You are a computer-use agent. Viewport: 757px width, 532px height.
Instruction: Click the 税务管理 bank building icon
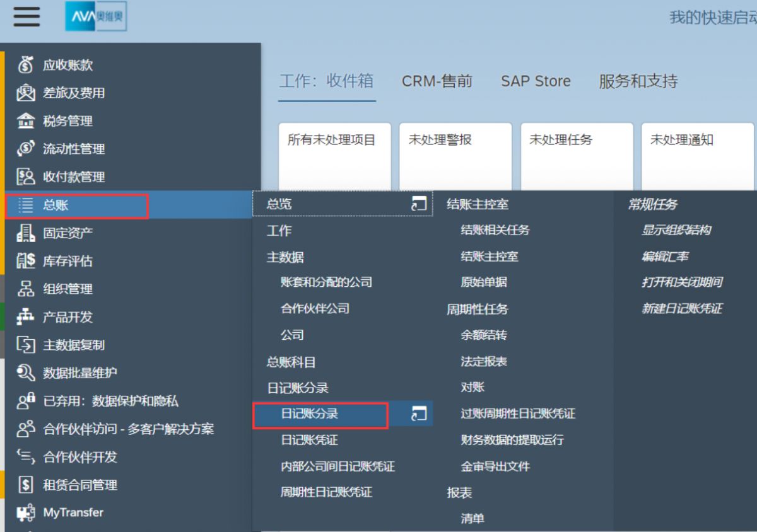pyautogui.click(x=26, y=120)
